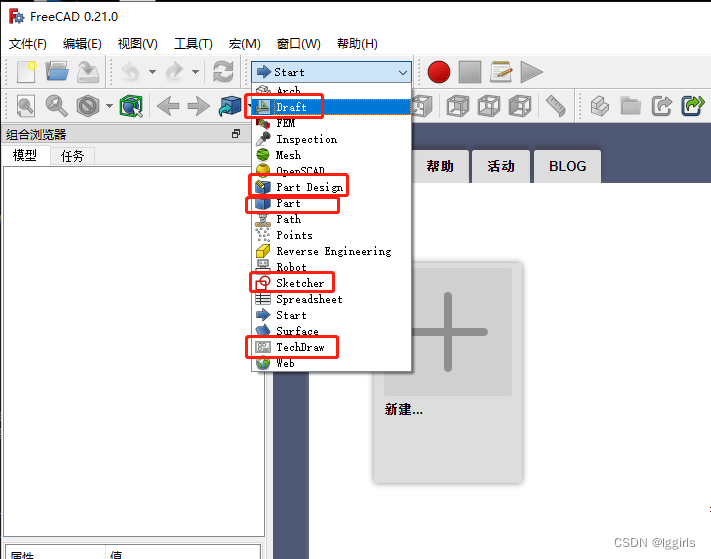Choose Points workbench from list
Screen dimensions: 711x559
pyautogui.click(x=331, y=235)
